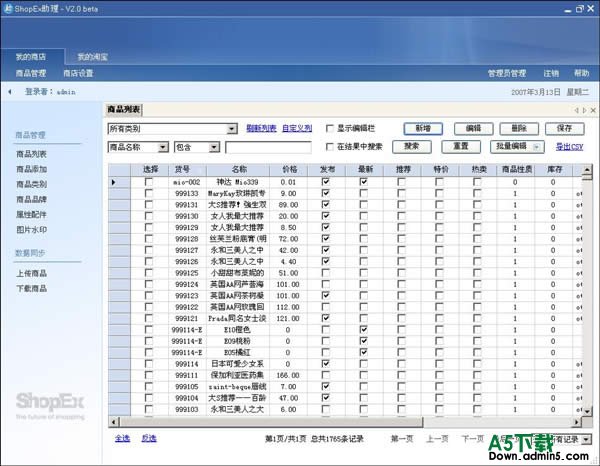Open the 商店设置 menu

(x=78, y=73)
